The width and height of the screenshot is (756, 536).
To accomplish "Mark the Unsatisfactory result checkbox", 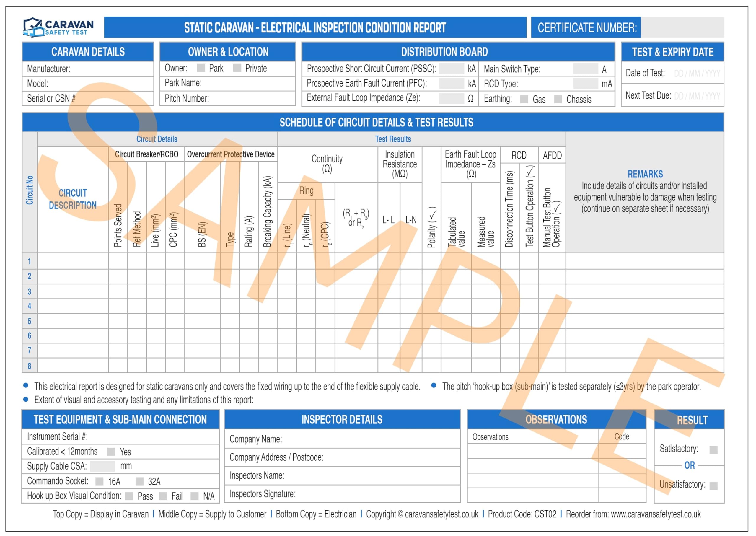I will click(713, 486).
